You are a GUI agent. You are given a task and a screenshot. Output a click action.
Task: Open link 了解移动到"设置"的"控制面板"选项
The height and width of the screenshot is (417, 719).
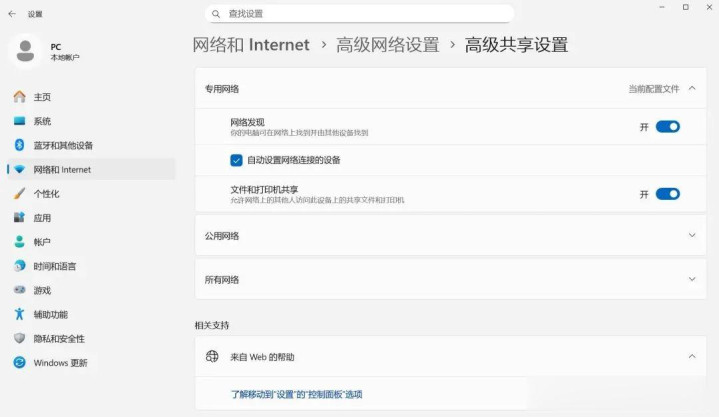(296, 394)
